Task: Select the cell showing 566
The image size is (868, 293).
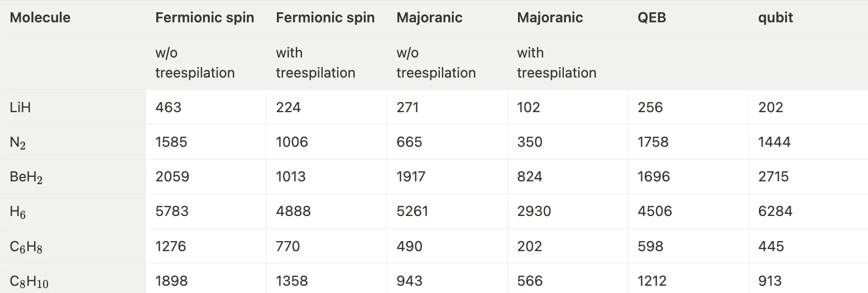Action: (530, 281)
